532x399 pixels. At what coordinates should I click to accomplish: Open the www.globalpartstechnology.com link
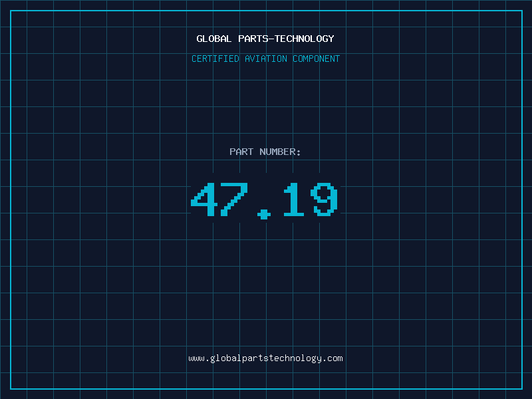tap(265, 358)
